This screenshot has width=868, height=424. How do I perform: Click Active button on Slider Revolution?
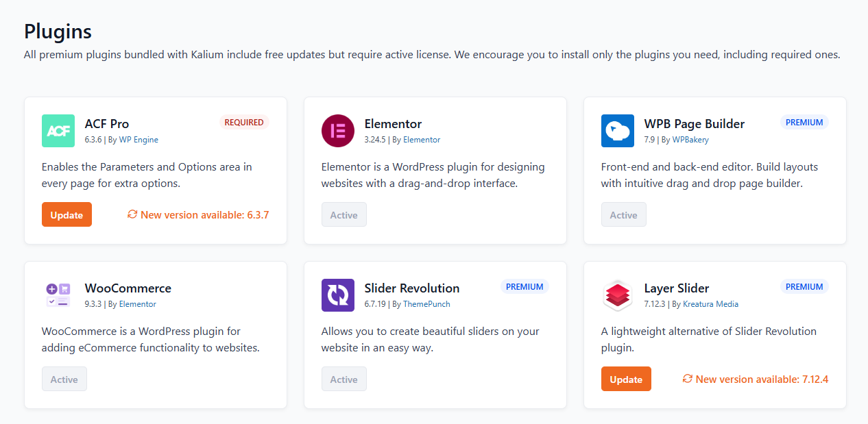(344, 379)
